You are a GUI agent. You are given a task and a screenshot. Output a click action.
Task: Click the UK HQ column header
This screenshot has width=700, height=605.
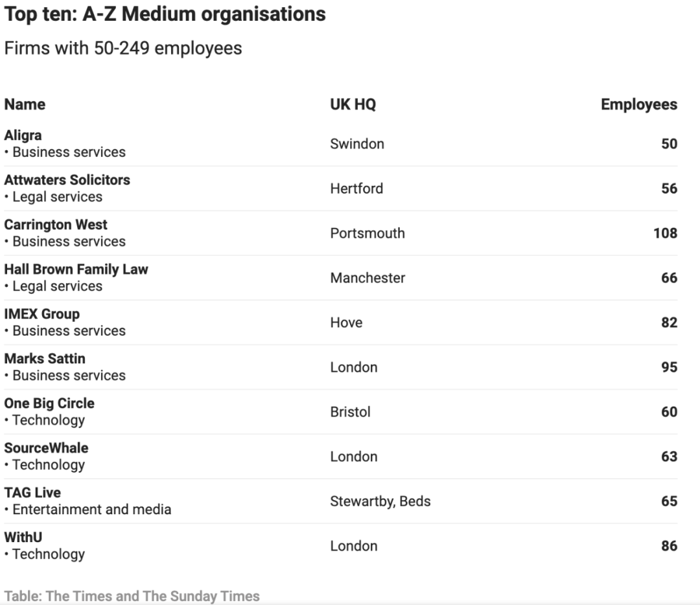click(x=353, y=104)
